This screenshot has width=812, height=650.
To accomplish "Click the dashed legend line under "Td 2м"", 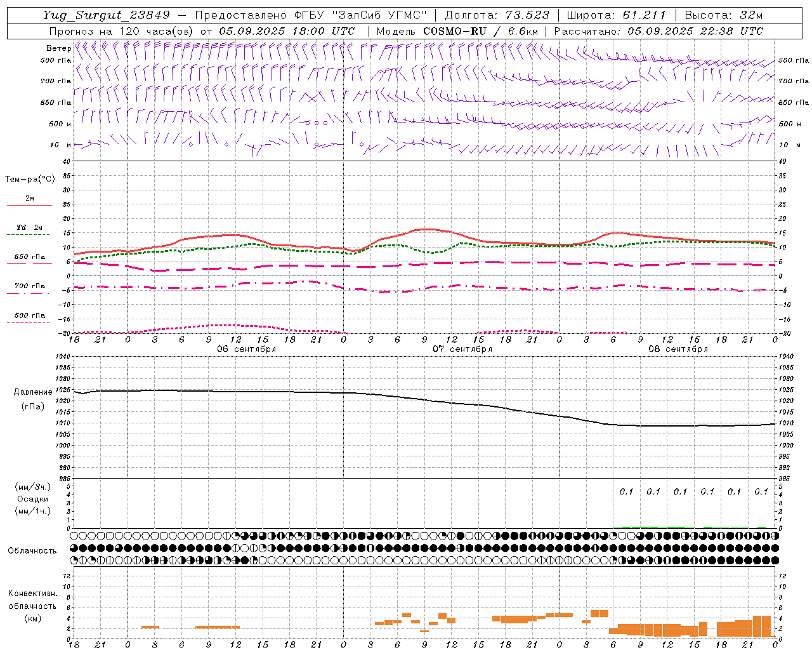I will (29, 235).
